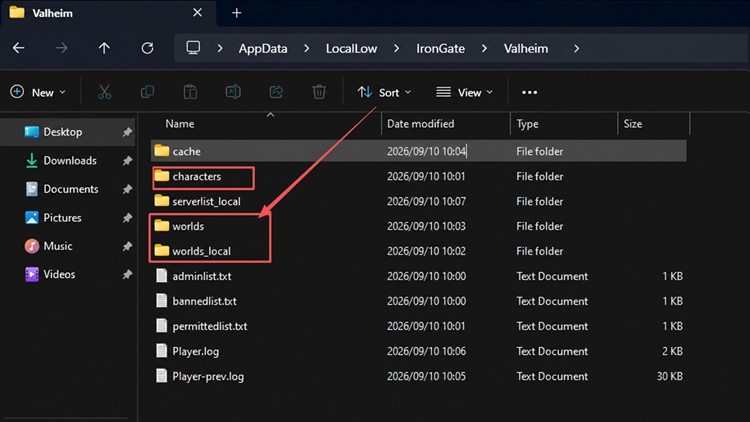Click the Player.log file icon
Screen dimensions: 750x422
click(162, 351)
